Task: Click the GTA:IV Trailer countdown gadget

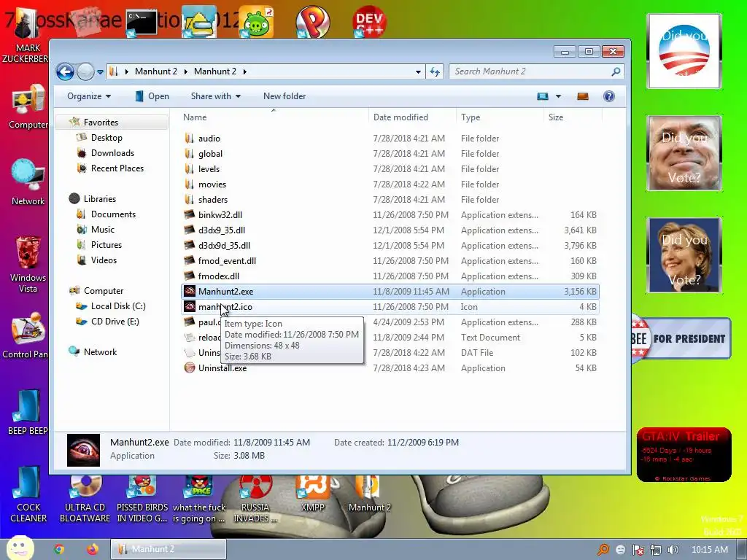Action: coord(684,455)
